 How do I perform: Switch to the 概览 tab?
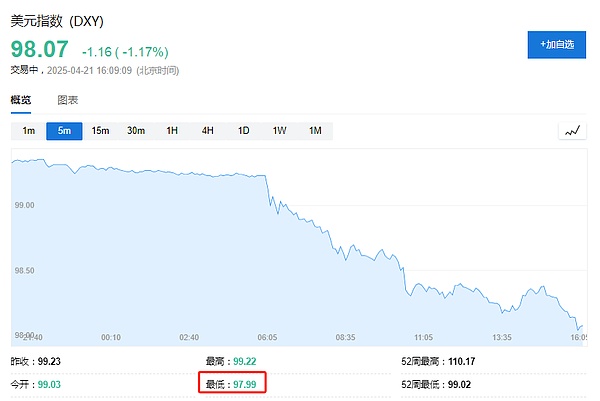pos(21,100)
